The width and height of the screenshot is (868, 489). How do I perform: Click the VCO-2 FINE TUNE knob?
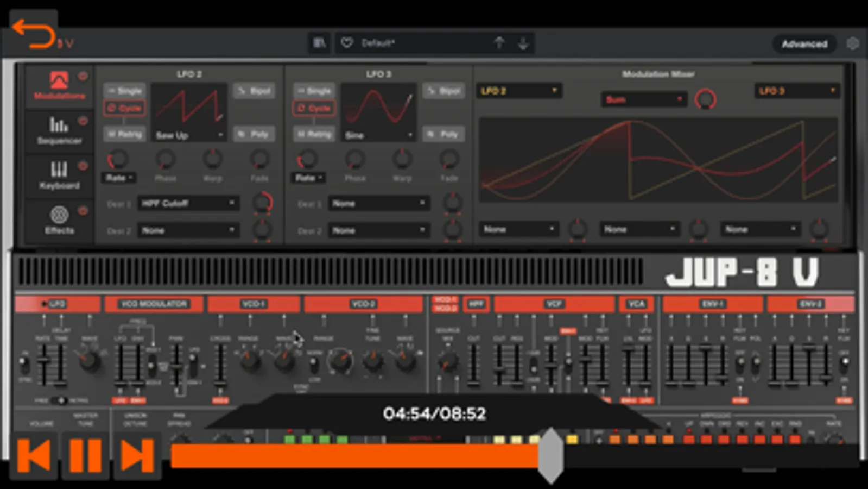point(372,360)
